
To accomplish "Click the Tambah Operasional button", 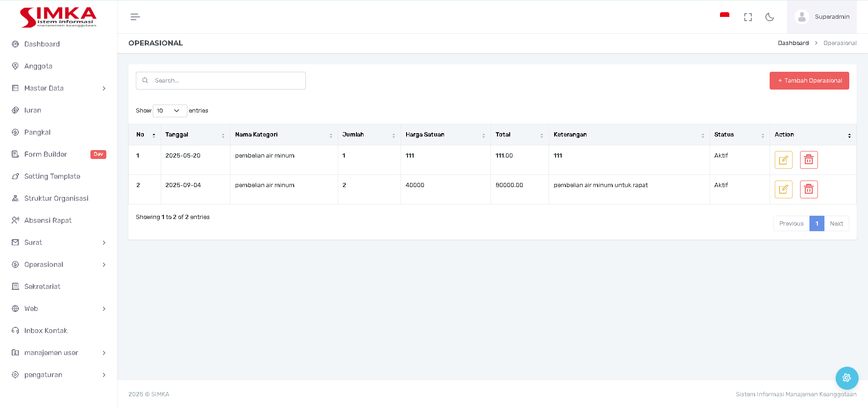I will pos(809,81).
